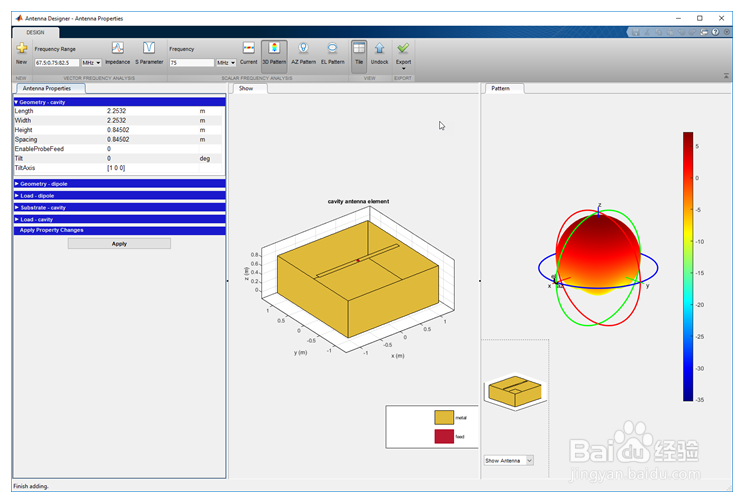Click the Frequency Range input field

57,62
